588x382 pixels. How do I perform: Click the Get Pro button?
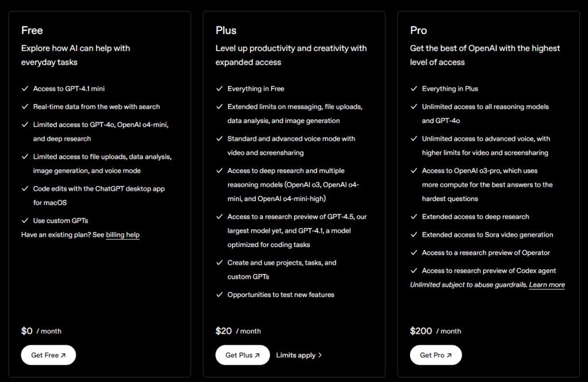pos(436,355)
